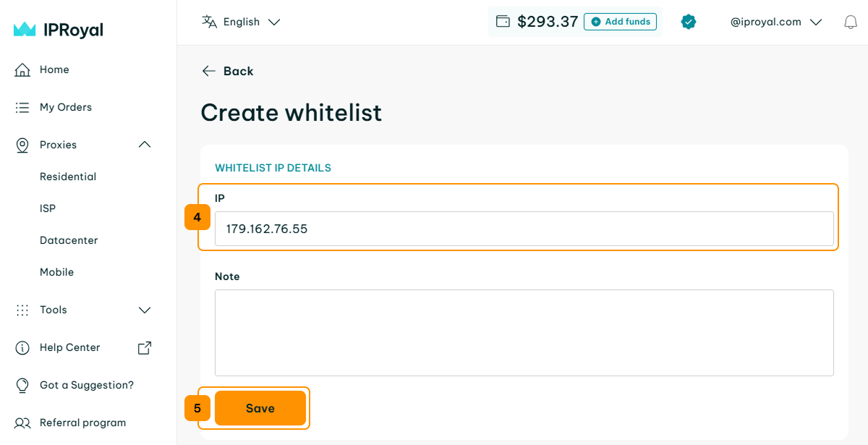Save the whitelist entry

[260, 408]
